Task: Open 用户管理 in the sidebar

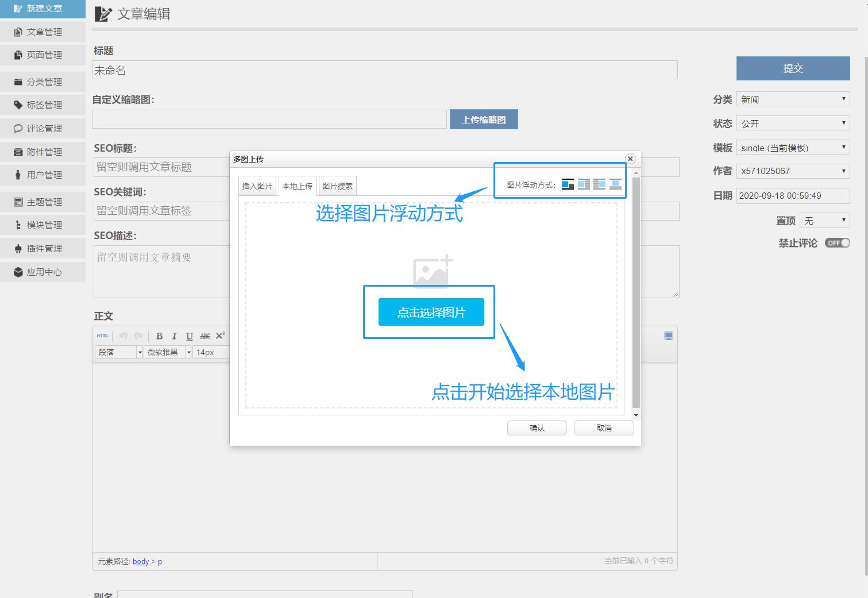Action: pyautogui.click(x=43, y=175)
